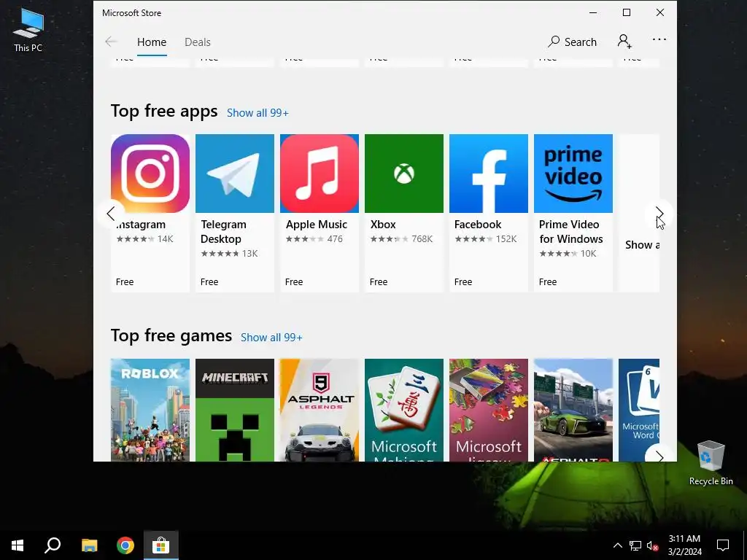Minimize the Microsoft Store window
The width and height of the screenshot is (747, 560).
point(593,13)
